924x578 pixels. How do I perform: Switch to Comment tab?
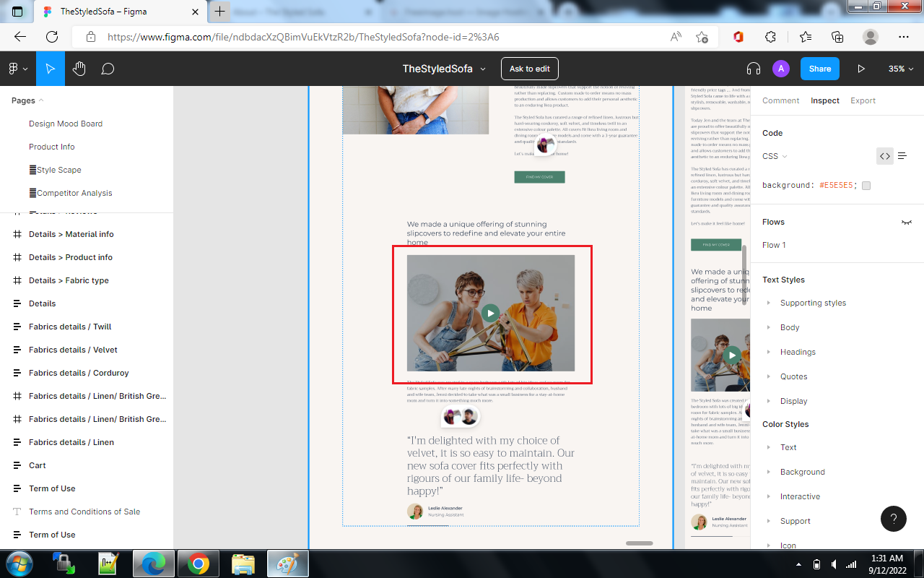781,100
